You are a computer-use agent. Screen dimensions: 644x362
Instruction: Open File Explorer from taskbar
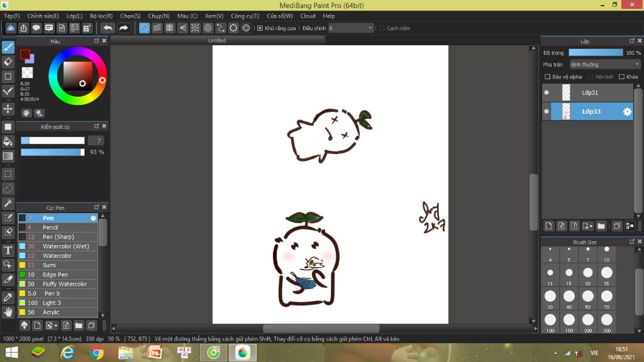coord(125,353)
